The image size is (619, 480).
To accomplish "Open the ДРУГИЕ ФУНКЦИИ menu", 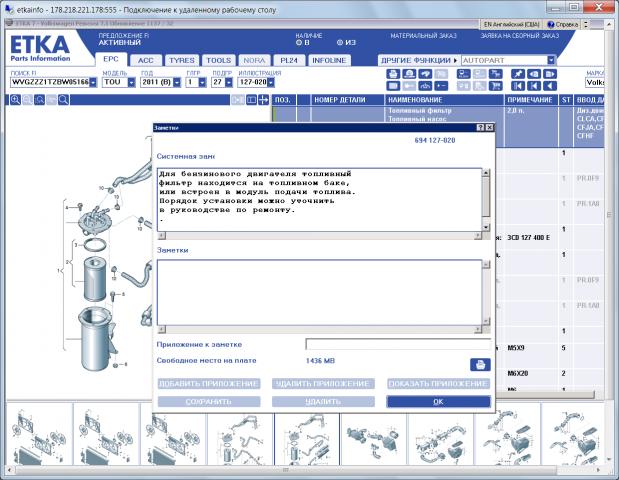I will (418, 60).
